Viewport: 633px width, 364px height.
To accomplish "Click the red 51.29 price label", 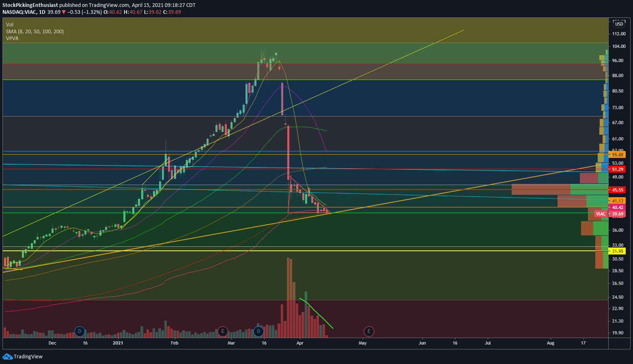I will click(x=617, y=169).
